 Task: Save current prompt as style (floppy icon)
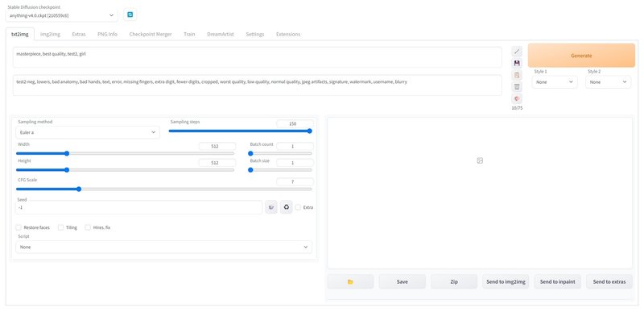coord(517,64)
